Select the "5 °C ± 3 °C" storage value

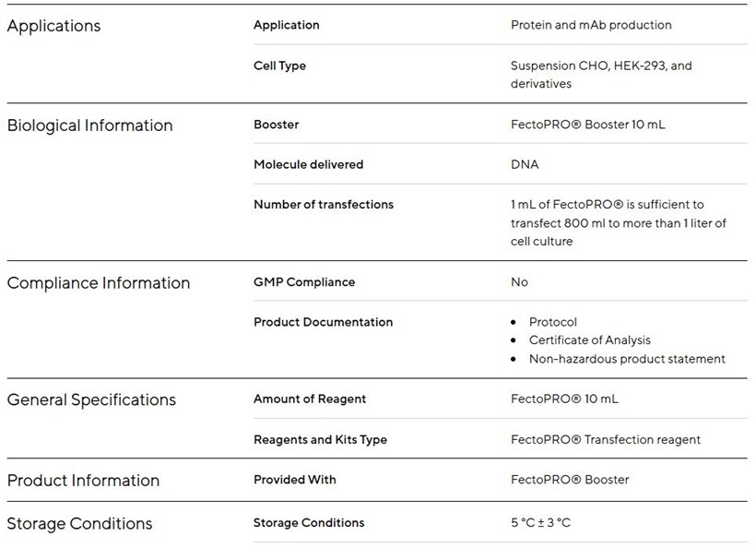(x=540, y=523)
